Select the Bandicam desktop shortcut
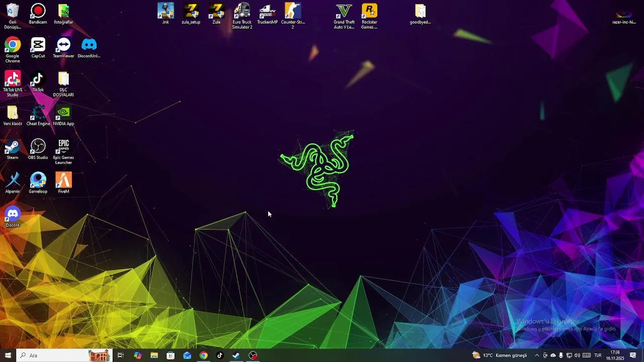Screen dimensions: 644x362 (x=38, y=14)
